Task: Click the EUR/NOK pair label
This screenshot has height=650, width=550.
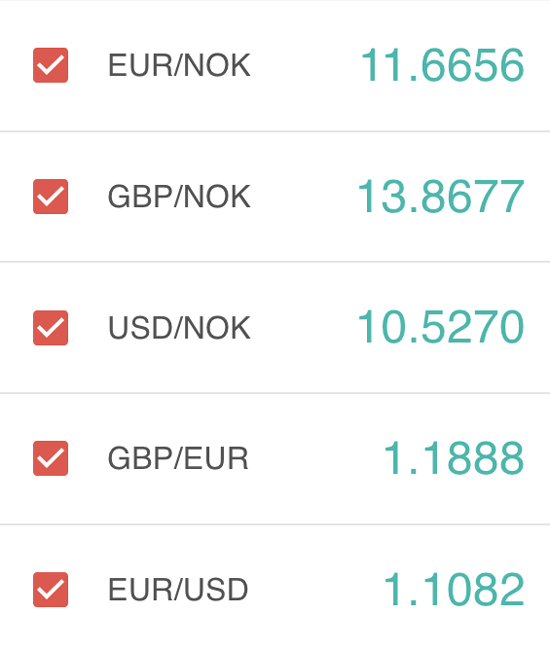Action: tap(179, 65)
